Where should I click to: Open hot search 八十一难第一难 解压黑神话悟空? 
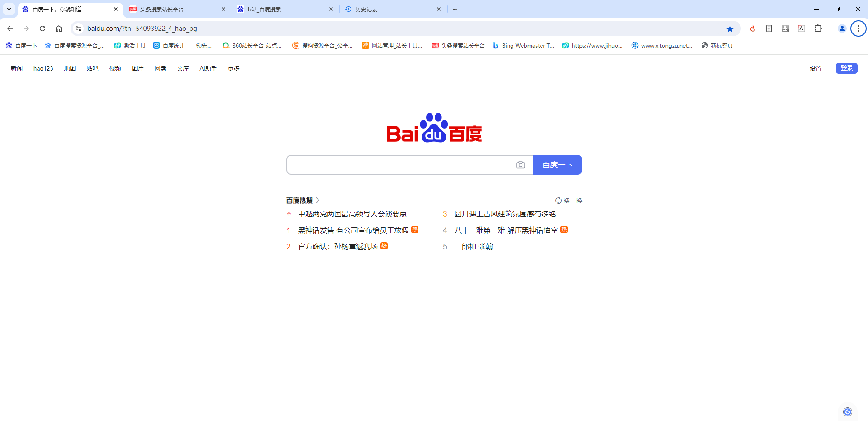coord(506,230)
